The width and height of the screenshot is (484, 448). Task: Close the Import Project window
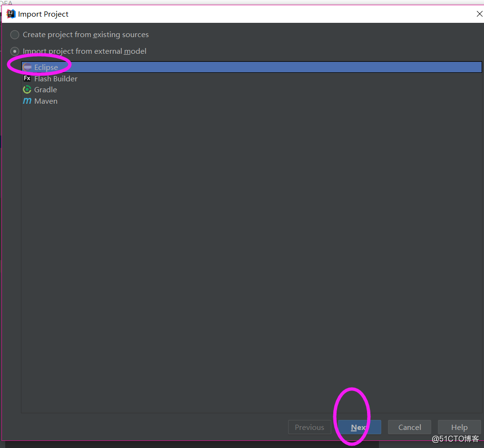[x=479, y=14]
